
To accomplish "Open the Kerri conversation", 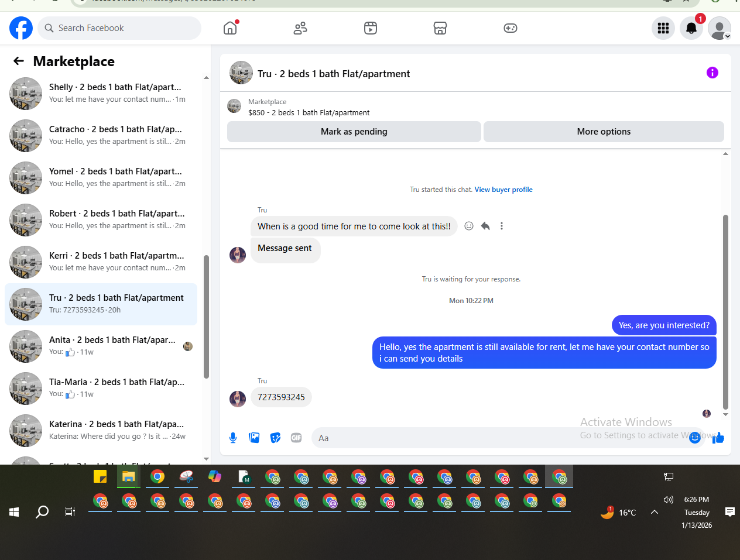I will (x=101, y=262).
